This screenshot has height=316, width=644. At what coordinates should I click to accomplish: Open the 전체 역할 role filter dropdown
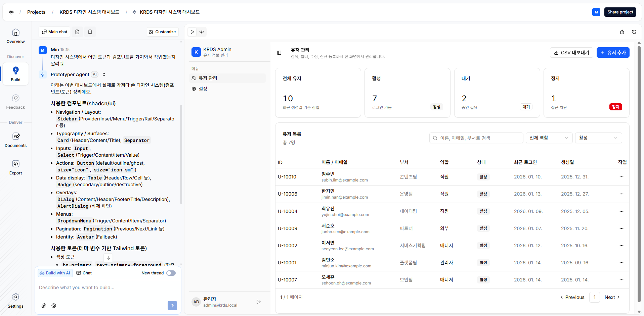click(549, 138)
